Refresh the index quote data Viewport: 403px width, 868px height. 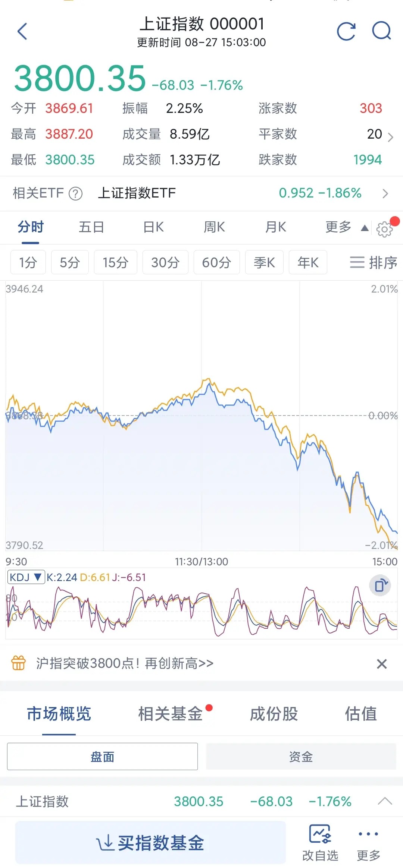point(346,31)
